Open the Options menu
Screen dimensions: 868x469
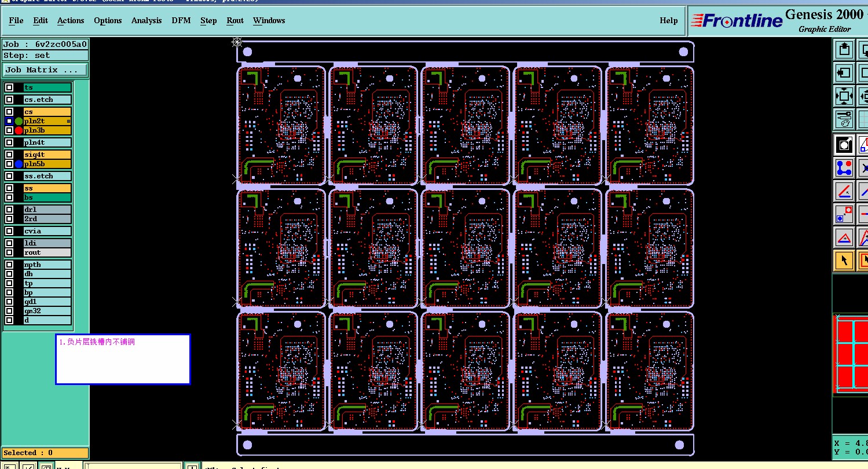point(108,20)
